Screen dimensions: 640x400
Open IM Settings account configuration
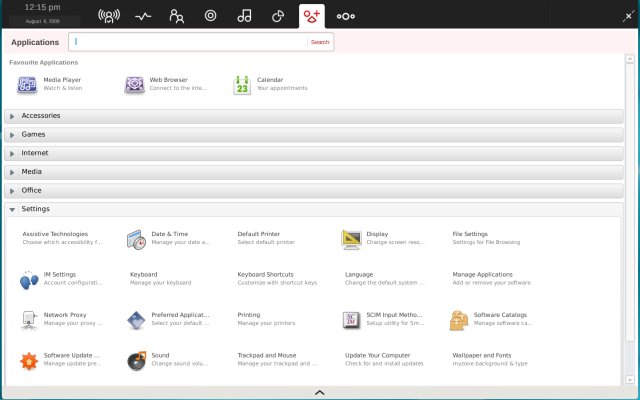[30, 279]
